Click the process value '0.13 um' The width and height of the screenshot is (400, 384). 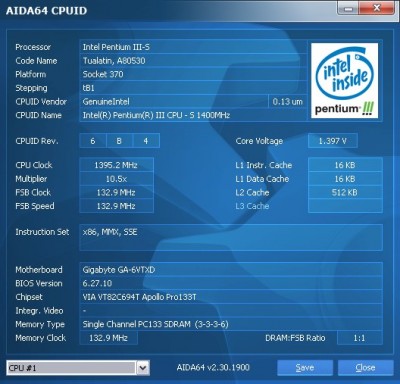point(287,102)
